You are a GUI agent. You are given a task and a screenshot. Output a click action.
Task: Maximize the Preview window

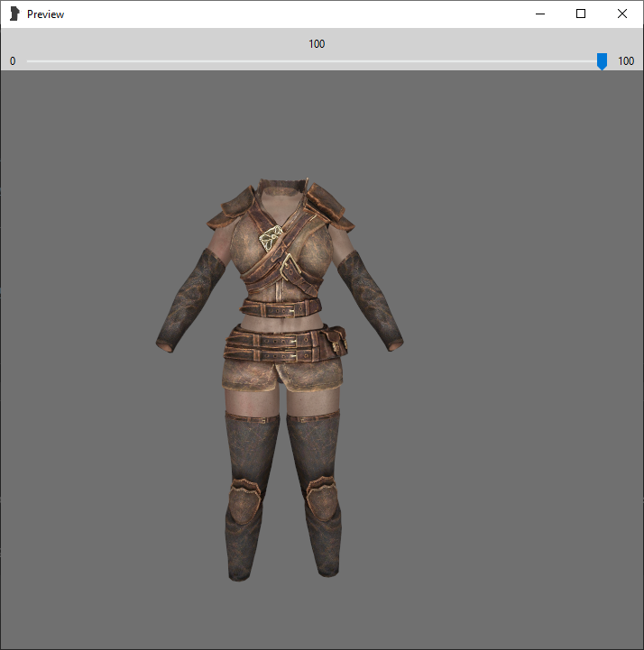pyautogui.click(x=581, y=14)
